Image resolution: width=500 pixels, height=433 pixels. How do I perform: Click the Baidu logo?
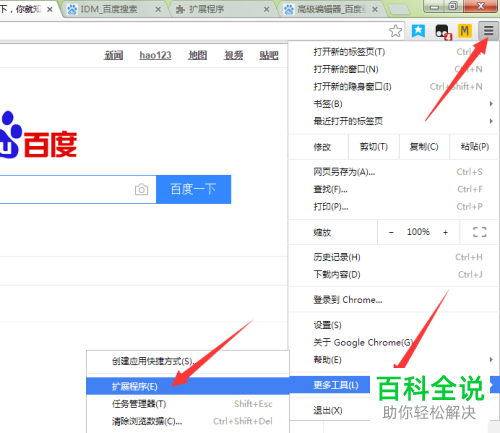coord(38,135)
